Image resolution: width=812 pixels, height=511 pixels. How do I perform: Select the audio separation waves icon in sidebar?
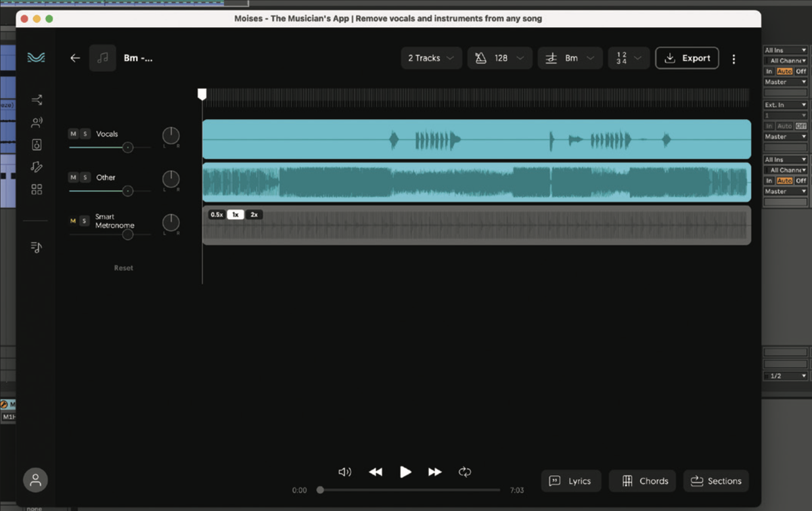(35, 58)
